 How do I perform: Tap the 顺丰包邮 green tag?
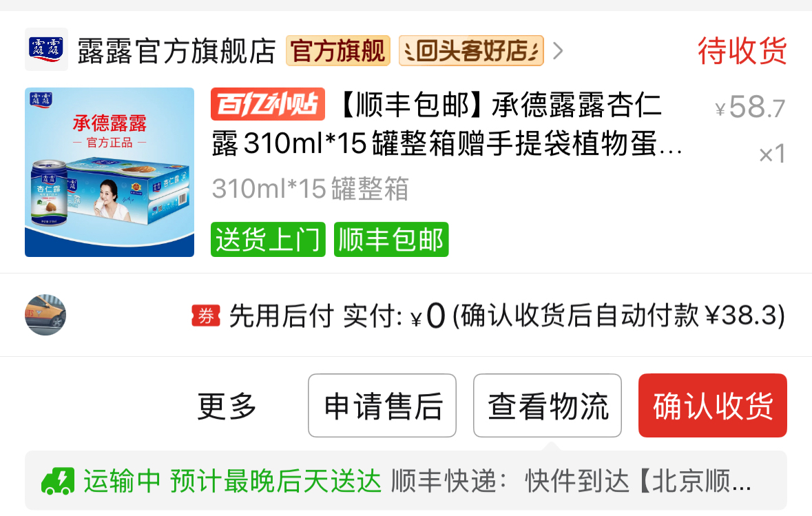(391, 239)
